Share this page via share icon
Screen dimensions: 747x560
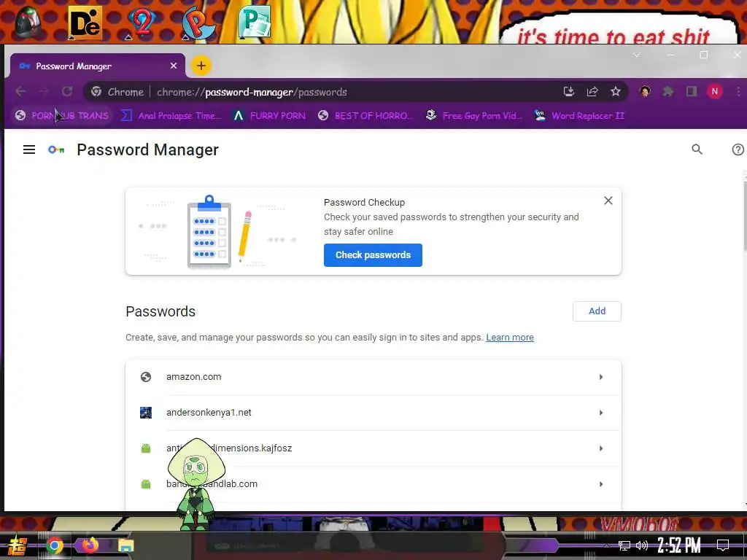click(592, 91)
